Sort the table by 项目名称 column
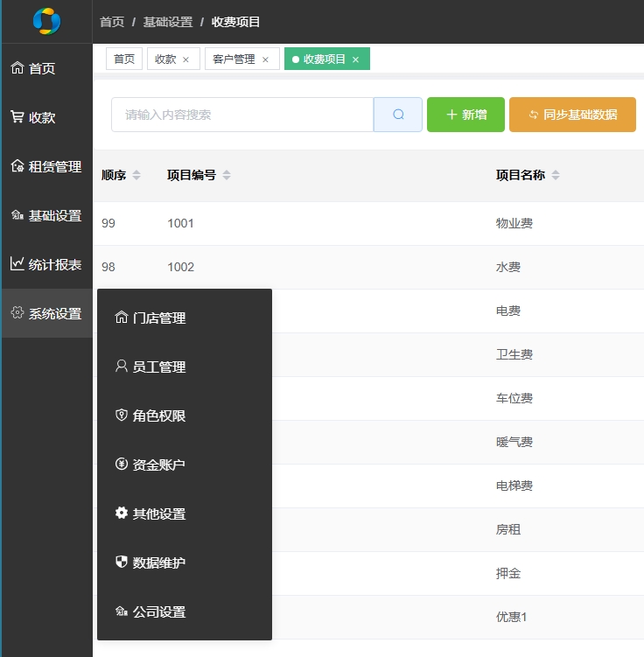The height and width of the screenshot is (657, 644). click(555, 175)
